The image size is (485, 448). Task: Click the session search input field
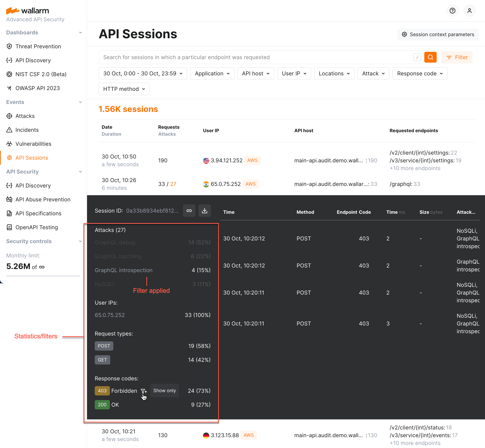click(242, 57)
